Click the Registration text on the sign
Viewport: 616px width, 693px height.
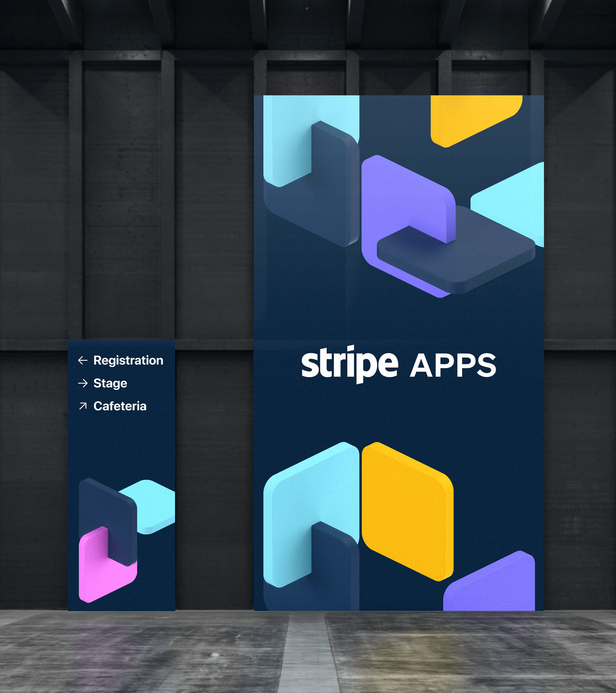click(x=128, y=360)
